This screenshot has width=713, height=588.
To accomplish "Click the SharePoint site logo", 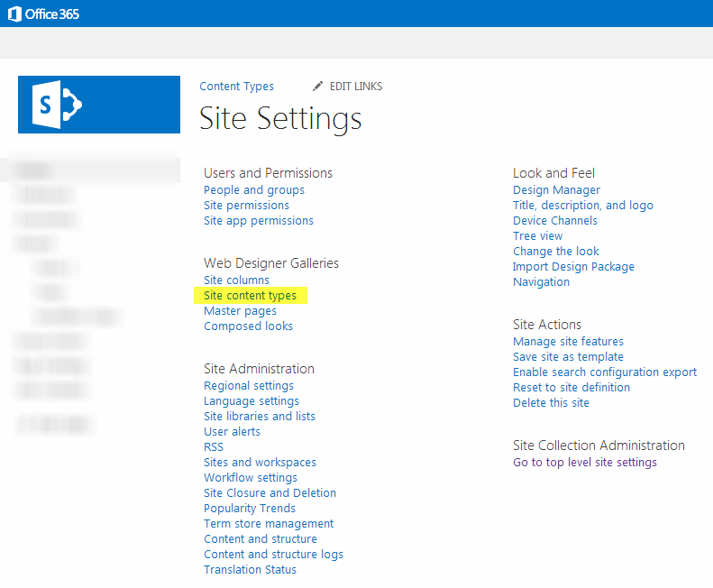I will pos(99,106).
